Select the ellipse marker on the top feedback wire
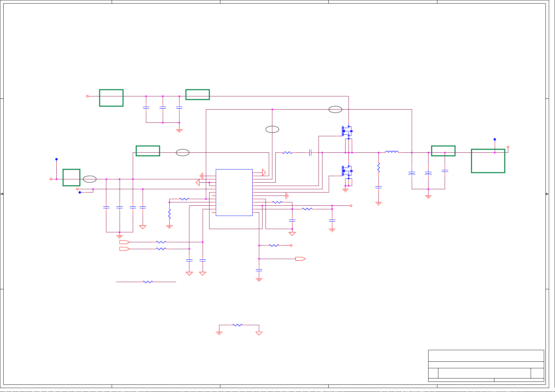555x392 pixels. (x=335, y=110)
